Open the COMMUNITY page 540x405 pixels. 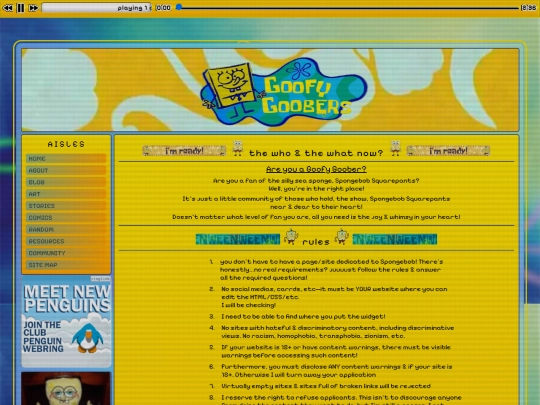66,253
